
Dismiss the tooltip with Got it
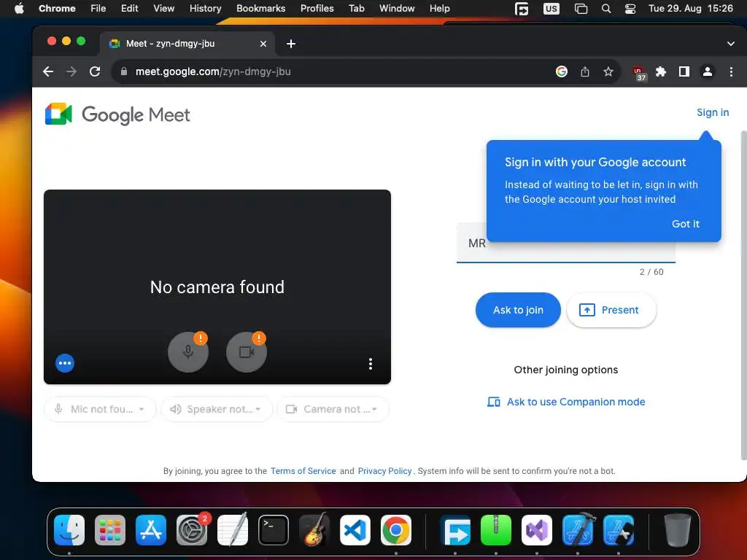(x=685, y=224)
